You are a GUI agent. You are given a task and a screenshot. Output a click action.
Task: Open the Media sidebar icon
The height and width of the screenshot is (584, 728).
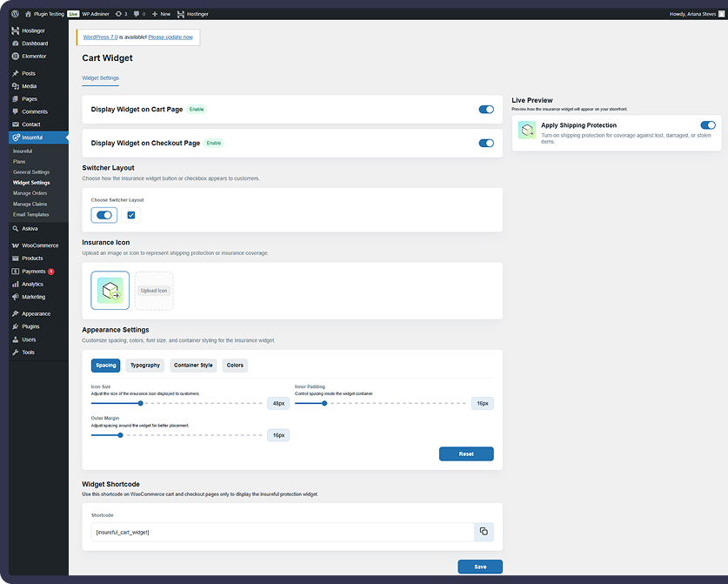pyautogui.click(x=16, y=86)
